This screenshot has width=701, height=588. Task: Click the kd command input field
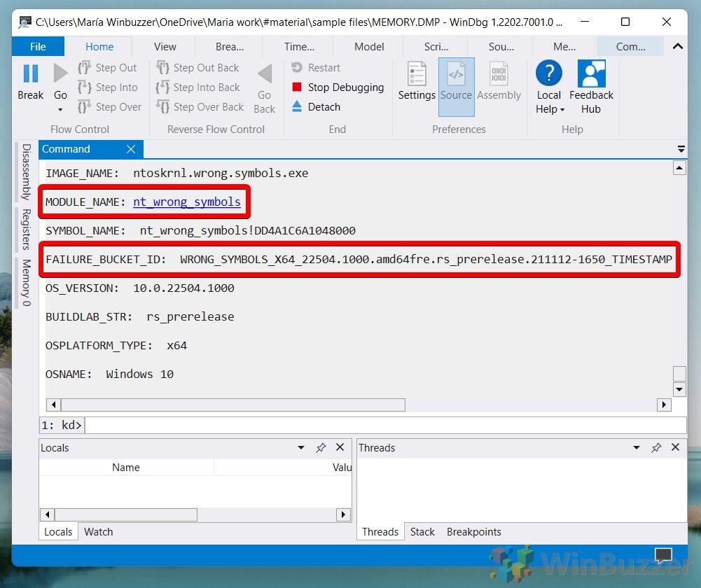tap(385, 425)
